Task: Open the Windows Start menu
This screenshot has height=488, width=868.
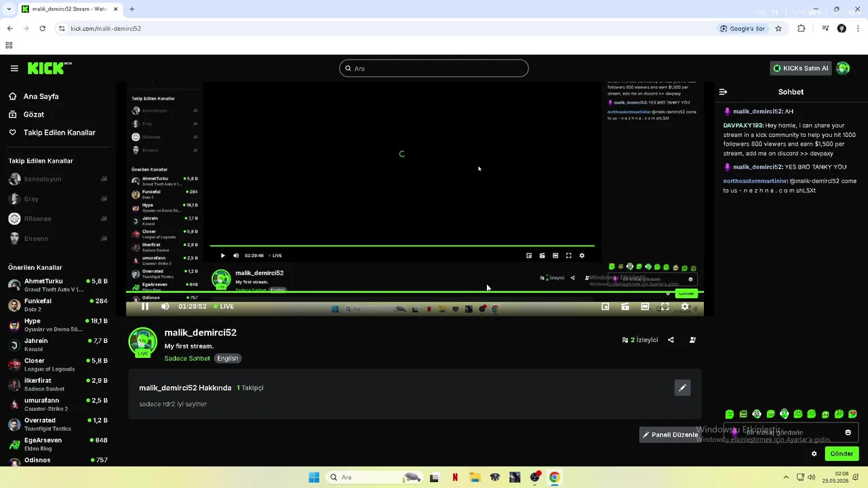Action: [x=314, y=477]
